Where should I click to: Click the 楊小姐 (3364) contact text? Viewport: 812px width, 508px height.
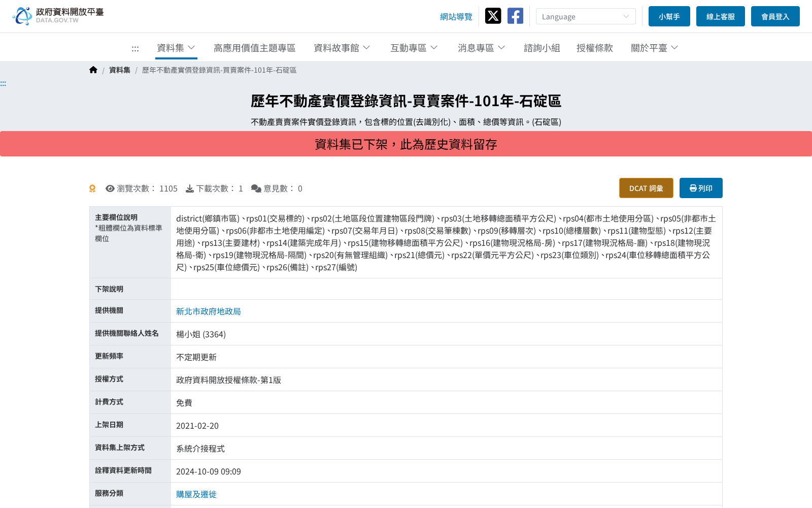point(201,334)
